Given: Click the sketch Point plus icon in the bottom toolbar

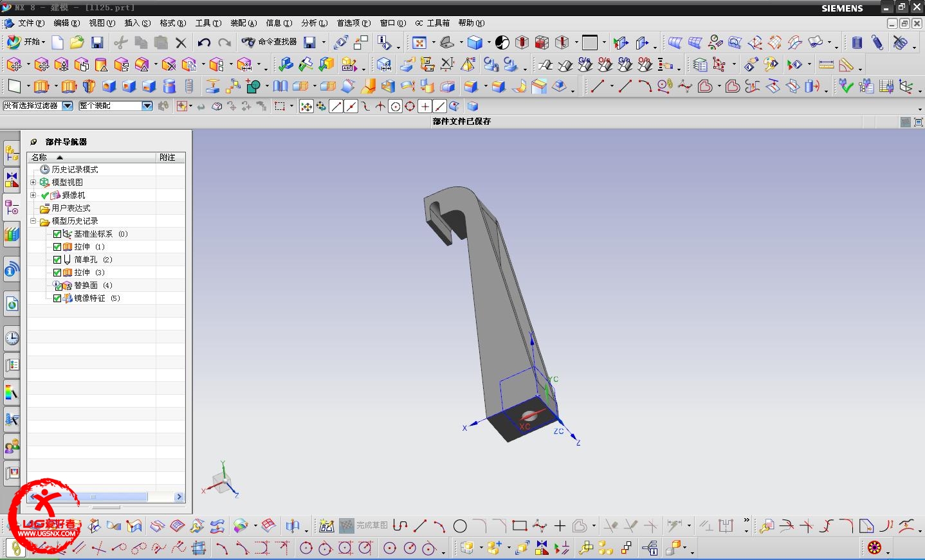Looking at the screenshot, I should 560,526.
